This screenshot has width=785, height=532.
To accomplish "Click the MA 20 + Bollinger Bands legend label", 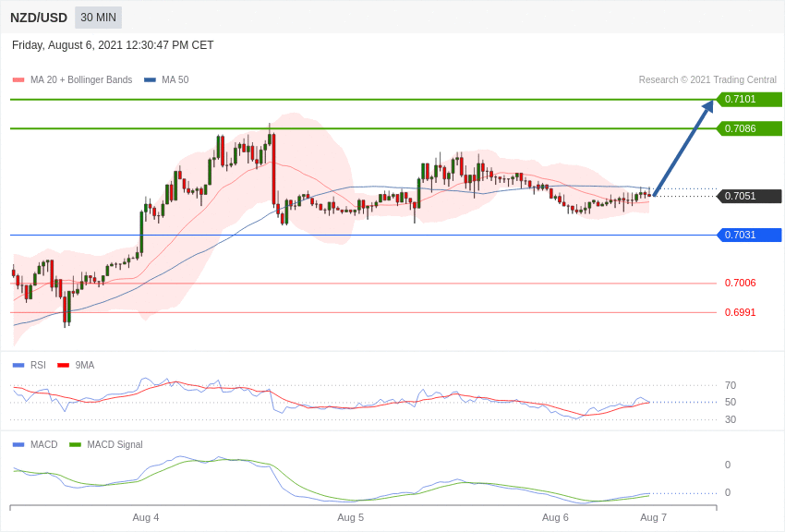I will (81, 79).
